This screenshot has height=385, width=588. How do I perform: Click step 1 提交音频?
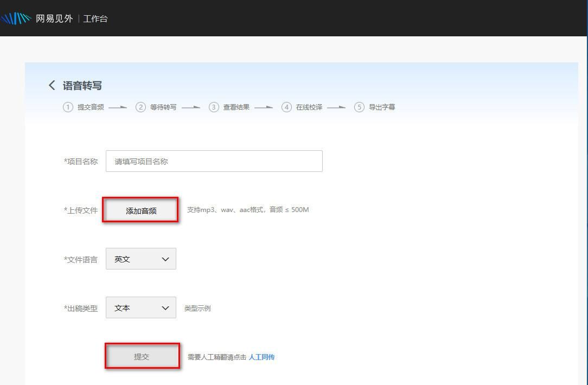(84, 107)
